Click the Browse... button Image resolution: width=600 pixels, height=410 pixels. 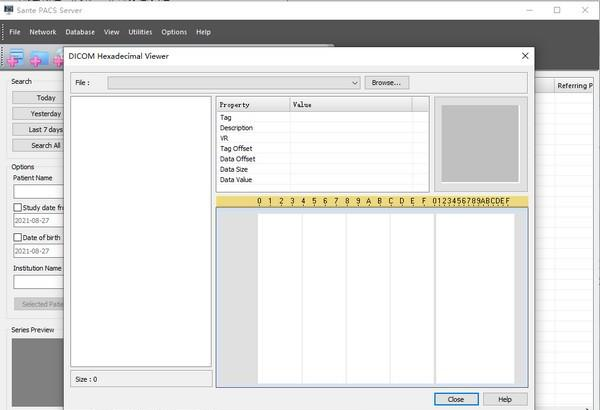pyautogui.click(x=386, y=83)
